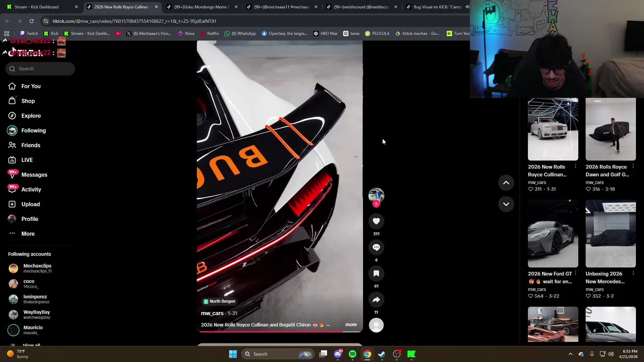The height and width of the screenshot is (362, 644).
Task: Click the taskbar Search box
Action: [278, 354]
